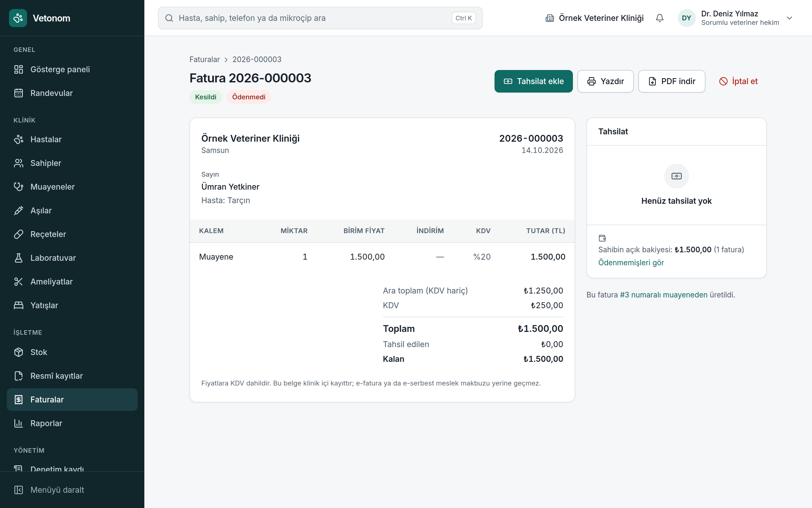Click the Vetonom paw logo icon
This screenshot has height=508, width=812.
pos(18,18)
